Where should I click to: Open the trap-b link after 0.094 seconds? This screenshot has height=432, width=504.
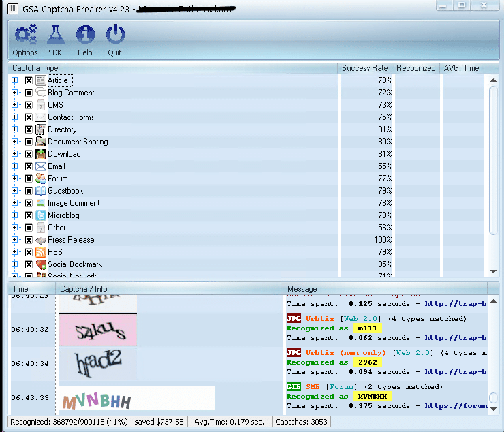tap(456, 372)
